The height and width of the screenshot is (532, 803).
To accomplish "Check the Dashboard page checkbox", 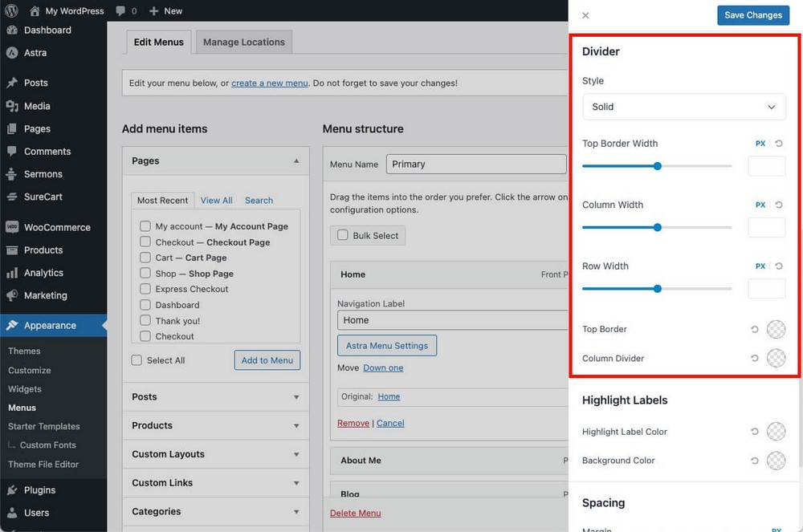I will coord(145,304).
